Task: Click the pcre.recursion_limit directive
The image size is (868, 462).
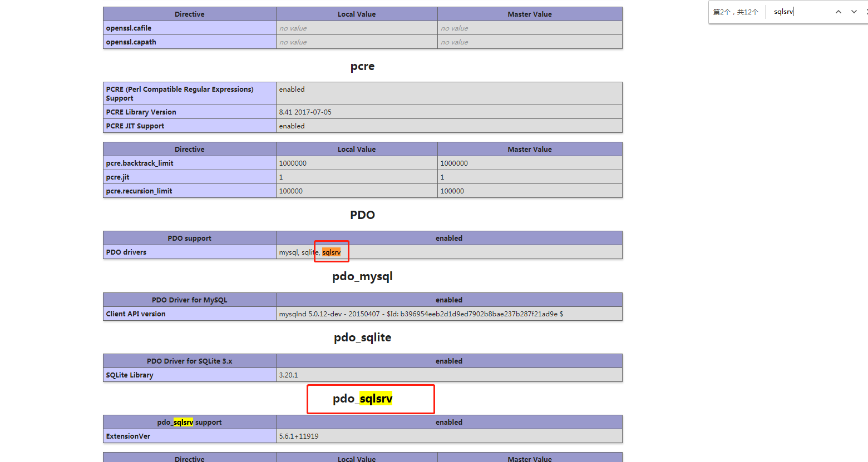Action: tap(139, 191)
